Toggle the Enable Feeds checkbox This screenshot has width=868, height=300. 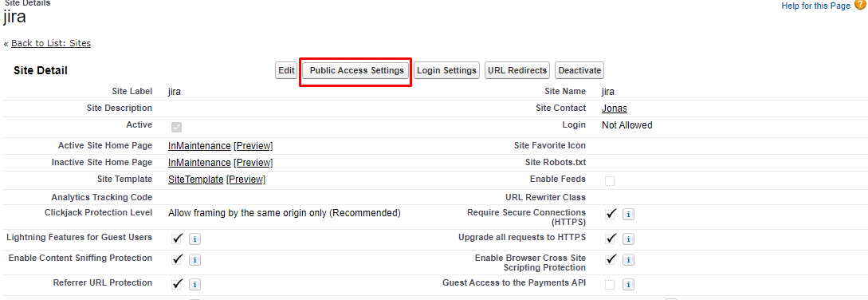610,181
